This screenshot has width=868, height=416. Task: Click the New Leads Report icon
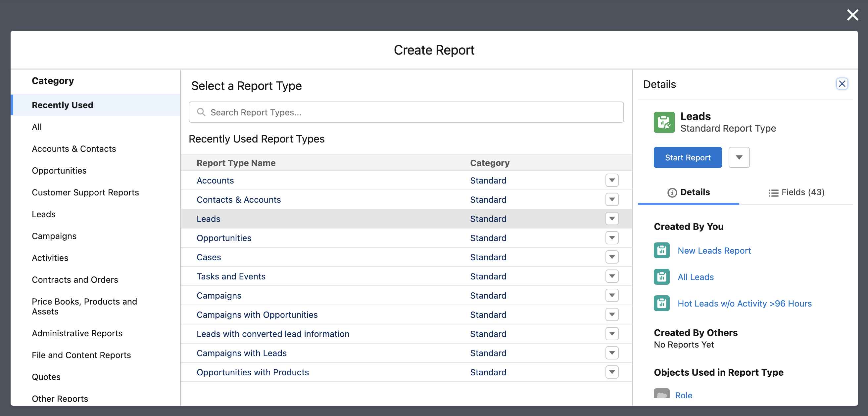[661, 250]
